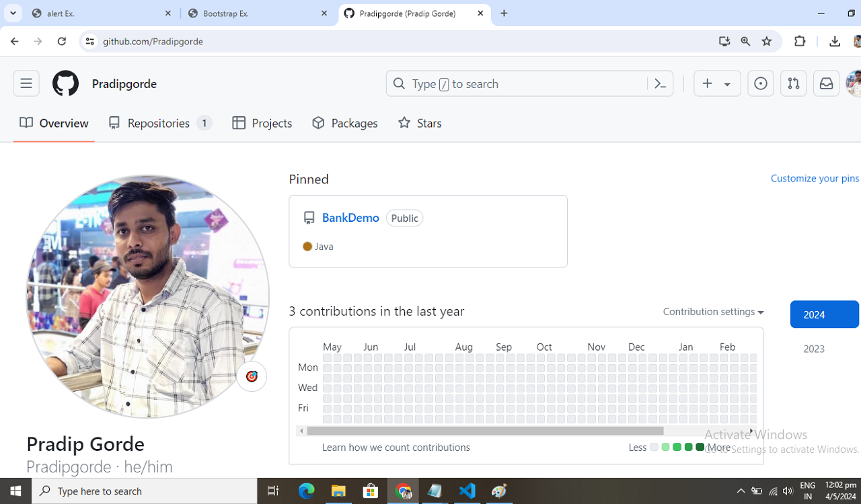861x504 pixels.
Task: Focus the Type / to search field
Action: (516, 83)
